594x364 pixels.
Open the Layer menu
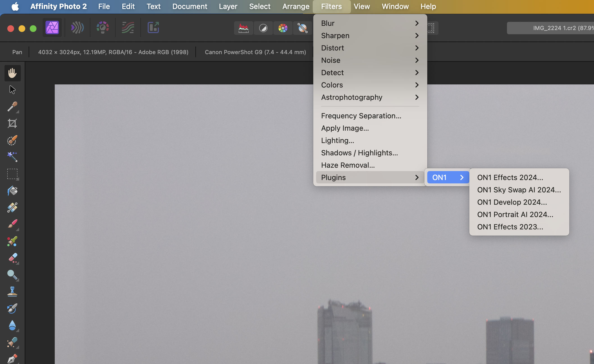228,6
